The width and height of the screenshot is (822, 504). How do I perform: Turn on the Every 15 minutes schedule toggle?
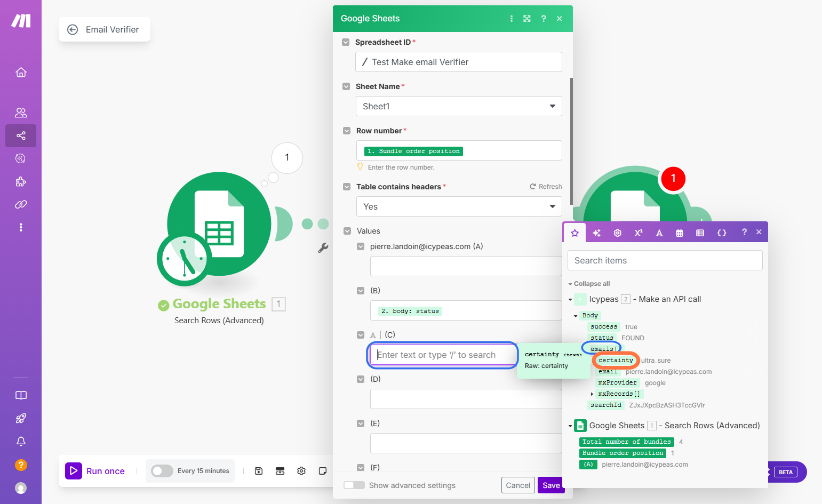click(162, 471)
